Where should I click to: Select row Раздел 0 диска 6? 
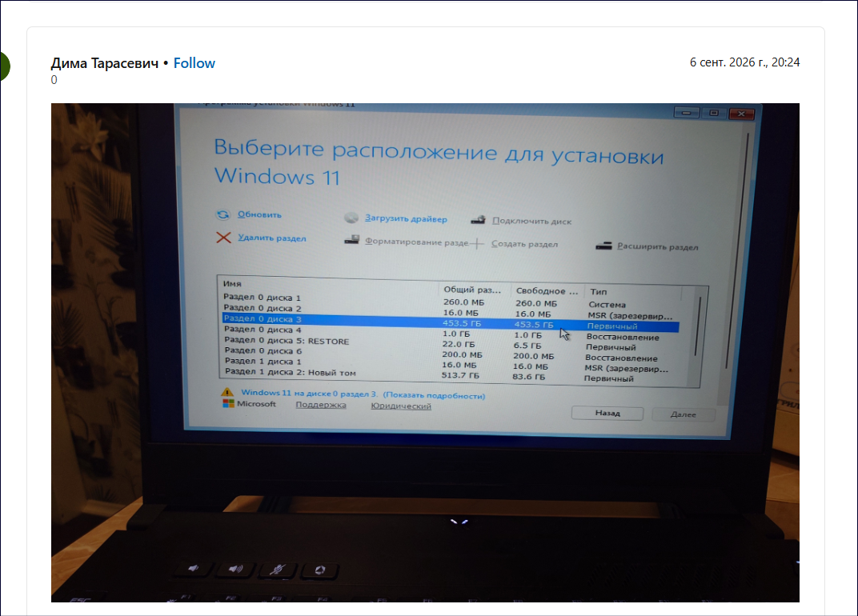(450, 354)
